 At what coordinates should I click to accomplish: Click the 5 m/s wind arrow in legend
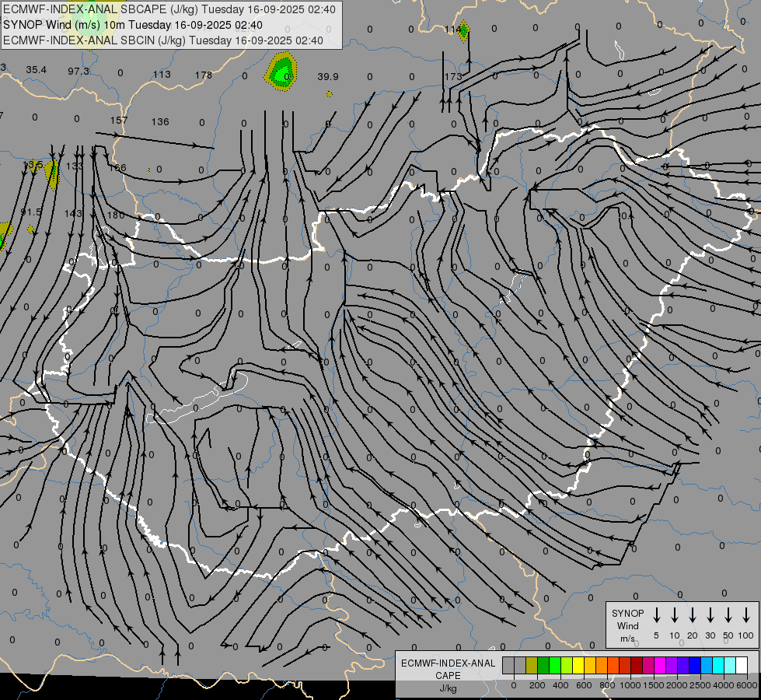click(657, 615)
